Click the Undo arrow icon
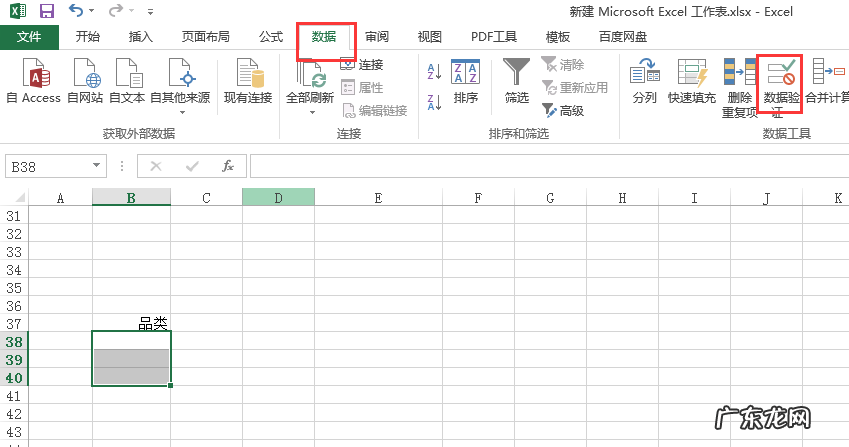 (76, 10)
